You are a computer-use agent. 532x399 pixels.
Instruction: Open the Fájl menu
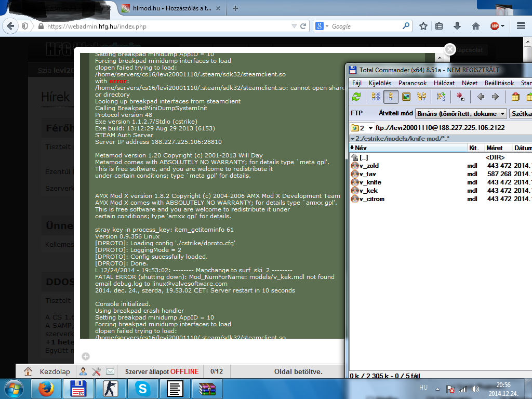pos(357,83)
